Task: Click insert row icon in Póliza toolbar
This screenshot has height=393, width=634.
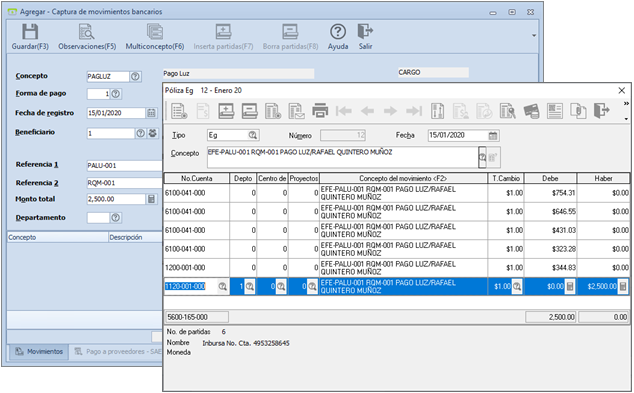Action: coord(226,111)
